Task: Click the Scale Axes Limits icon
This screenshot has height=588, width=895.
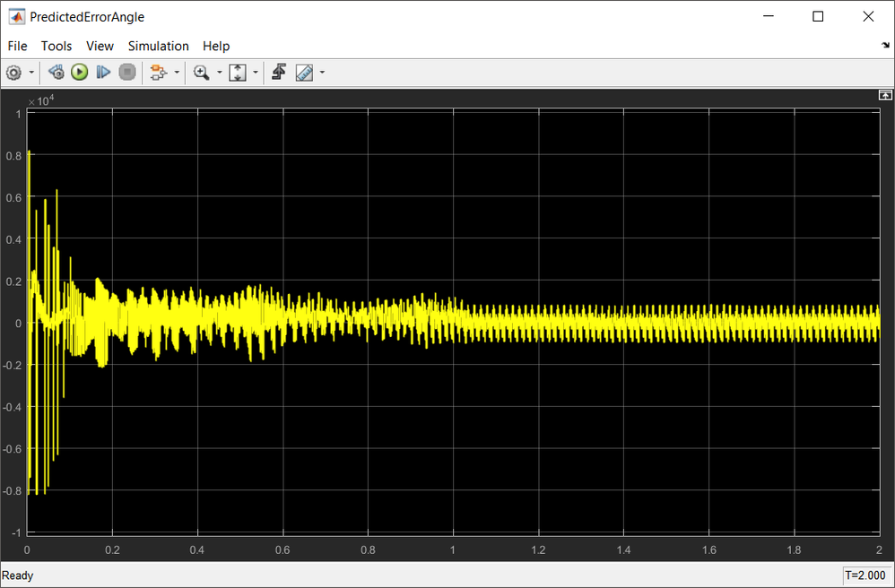Action: pos(238,73)
